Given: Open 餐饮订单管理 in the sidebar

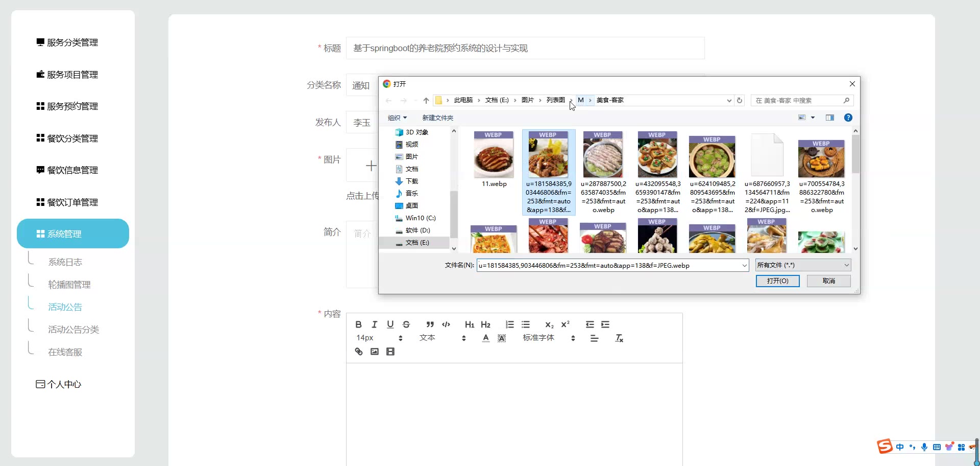Looking at the screenshot, I should [x=72, y=202].
